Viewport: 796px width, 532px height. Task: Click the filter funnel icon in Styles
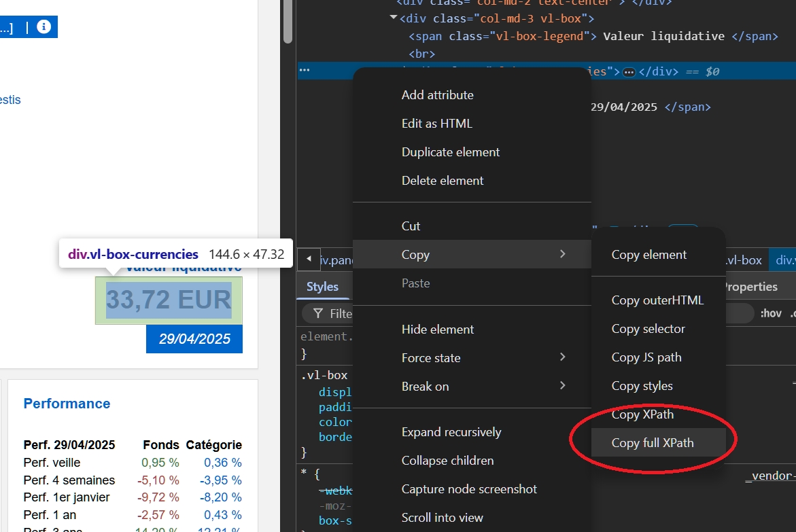coord(317,314)
